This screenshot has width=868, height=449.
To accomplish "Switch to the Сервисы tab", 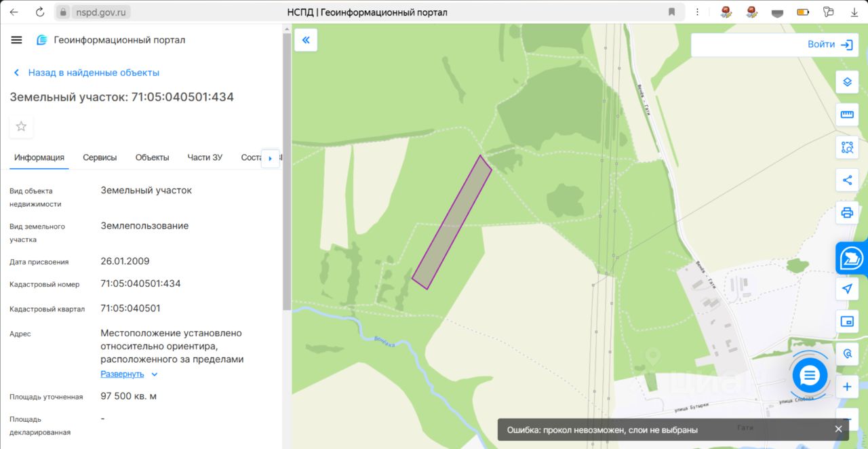I will point(100,157).
